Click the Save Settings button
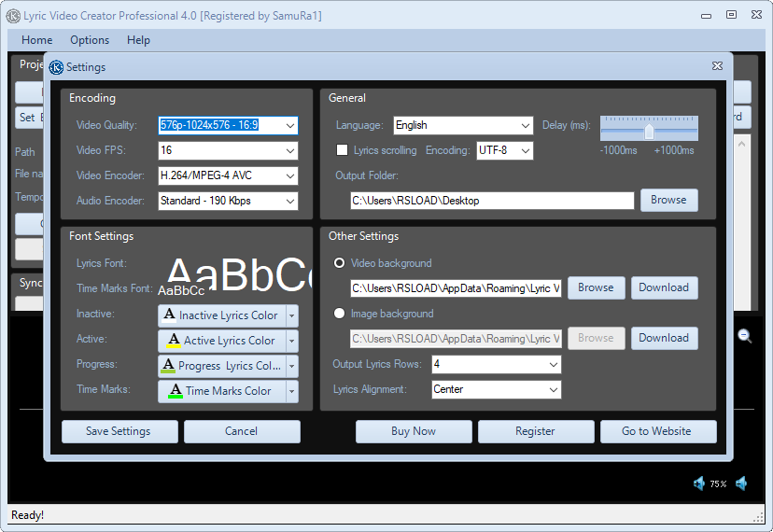Screen dimensions: 773x532 pyautogui.click(x=119, y=431)
